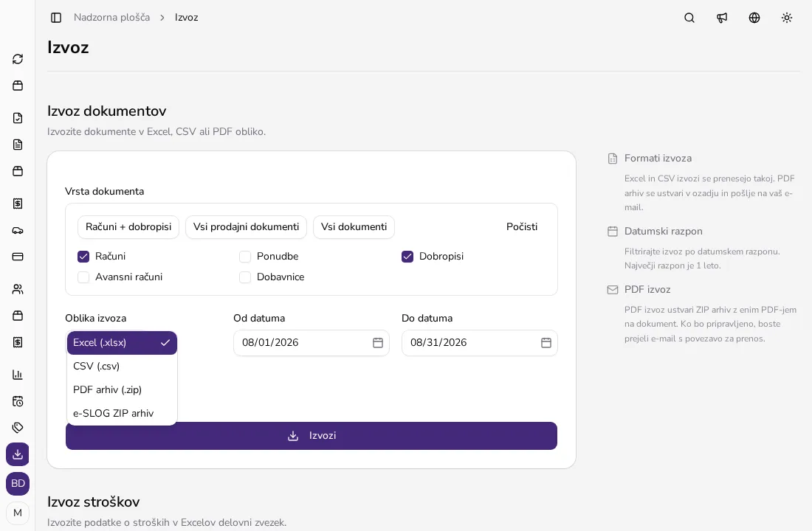The height and width of the screenshot is (531, 812).
Task: Switch theme with sun icon
Action: click(x=787, y=18)
